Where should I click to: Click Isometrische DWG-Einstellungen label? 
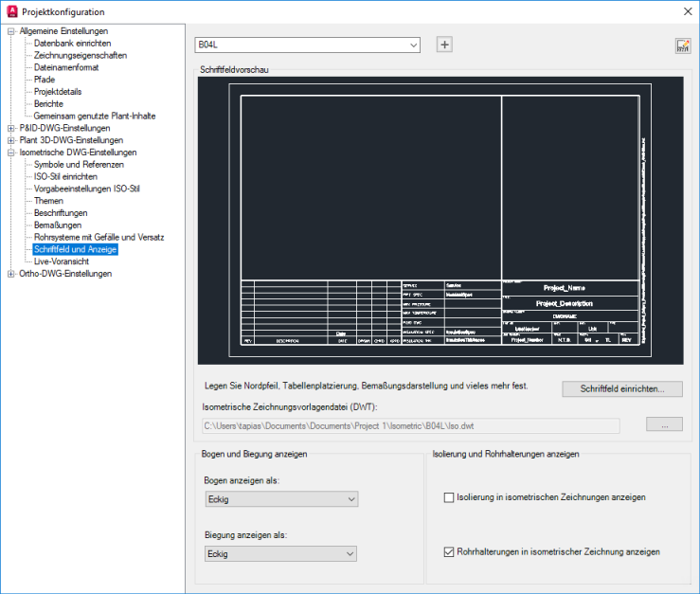pyautogui.click(x=78, y=153)
